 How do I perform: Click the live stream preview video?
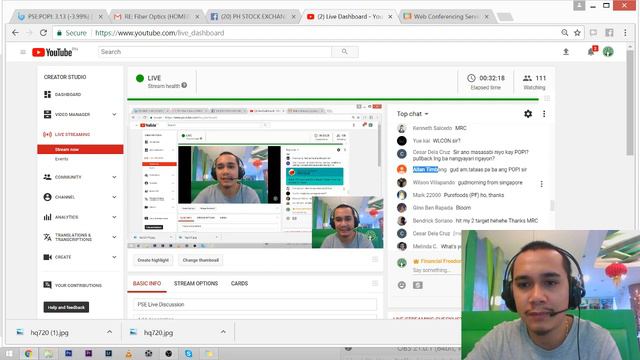pyautogui.click(x=256, y=176)
